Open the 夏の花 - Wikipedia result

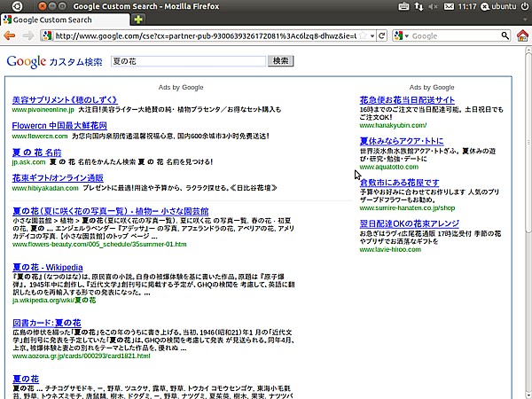(x=48, y=268)
